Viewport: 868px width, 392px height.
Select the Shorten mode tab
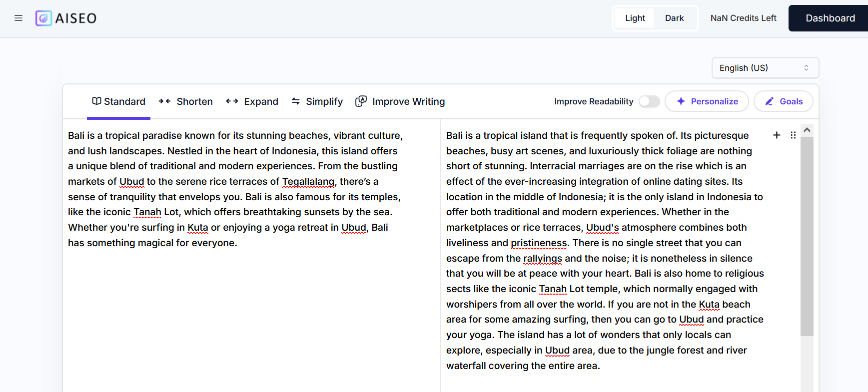[x=185, y=101]
